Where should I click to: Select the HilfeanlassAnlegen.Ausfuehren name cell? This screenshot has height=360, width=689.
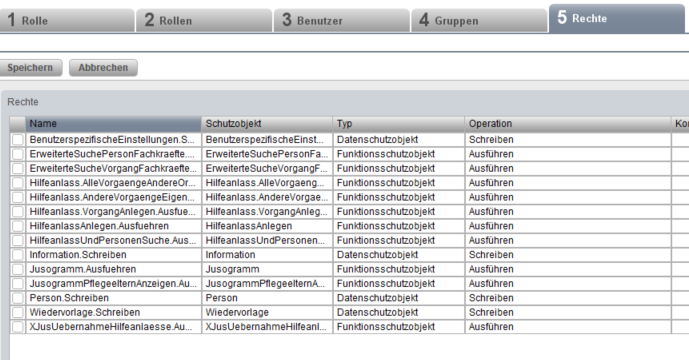[x=113, y=226]
